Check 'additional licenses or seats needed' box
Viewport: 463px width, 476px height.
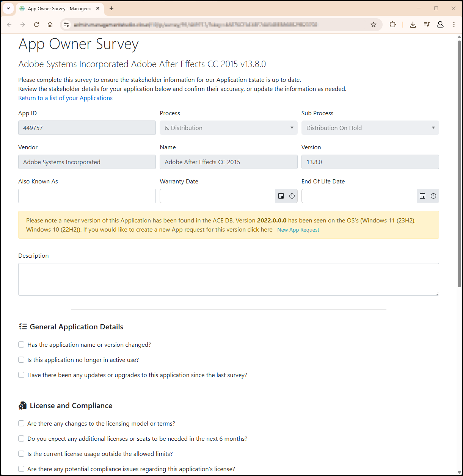[x=21, y=438]
